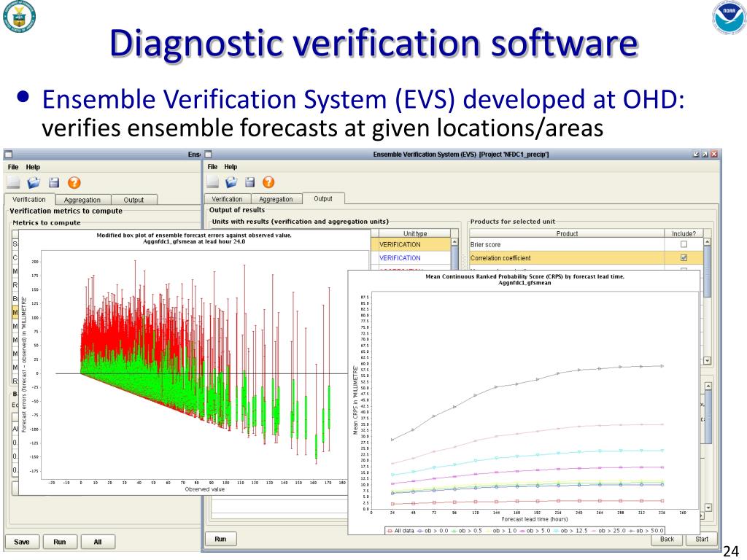Click 'ob > 25.0' legend entry

pyautogui.click(x=608, y=531)
